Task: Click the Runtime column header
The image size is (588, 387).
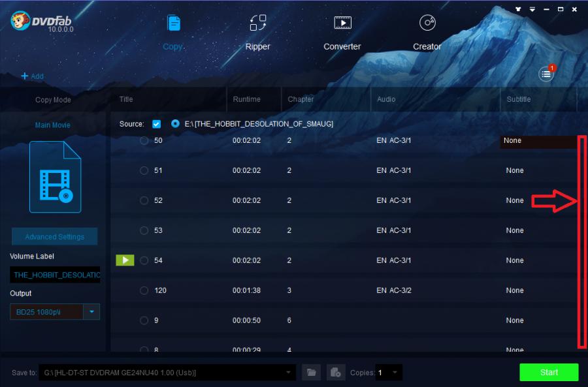Action: 246,99
